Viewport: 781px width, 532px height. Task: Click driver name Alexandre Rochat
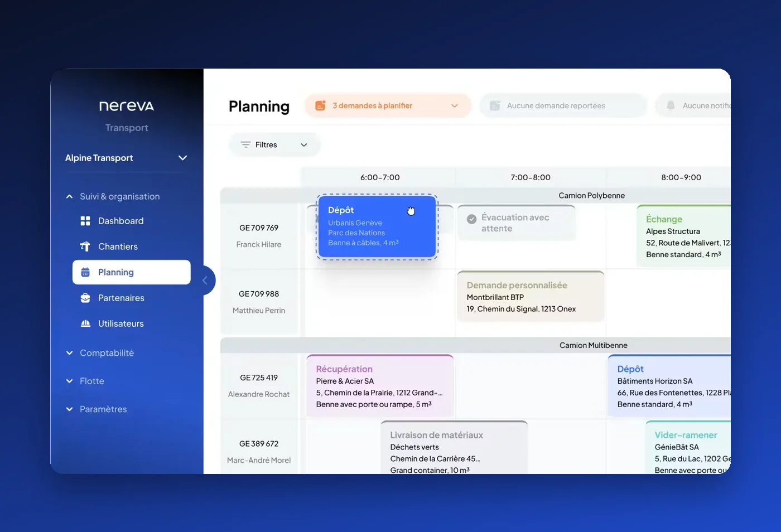pos(259,394)
